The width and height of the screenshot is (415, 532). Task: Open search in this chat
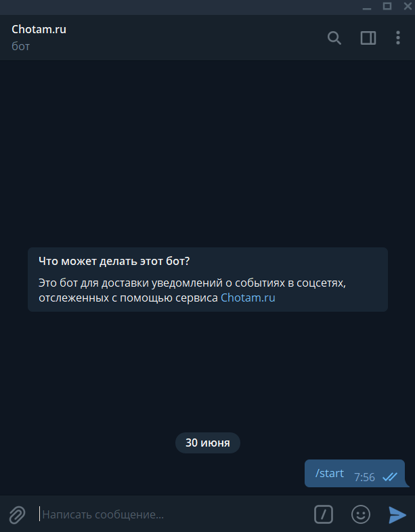tap(334, 38)
